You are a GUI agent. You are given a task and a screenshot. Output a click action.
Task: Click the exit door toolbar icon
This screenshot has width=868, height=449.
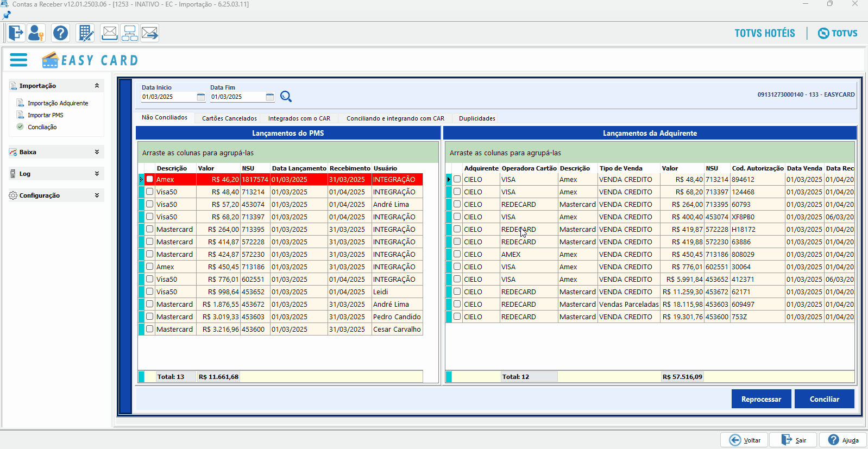pyautogui.click(x=16, y=33)
